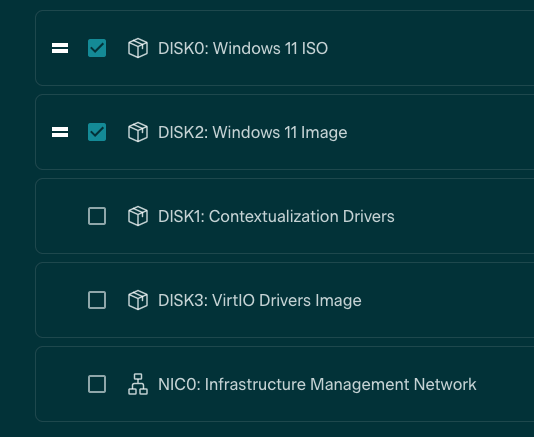Image resolution: width=534 pixels, height=437 pixels.
Task: Uncheck the DISK0 Windows 11 ISO checkbox
Action: 97,48
